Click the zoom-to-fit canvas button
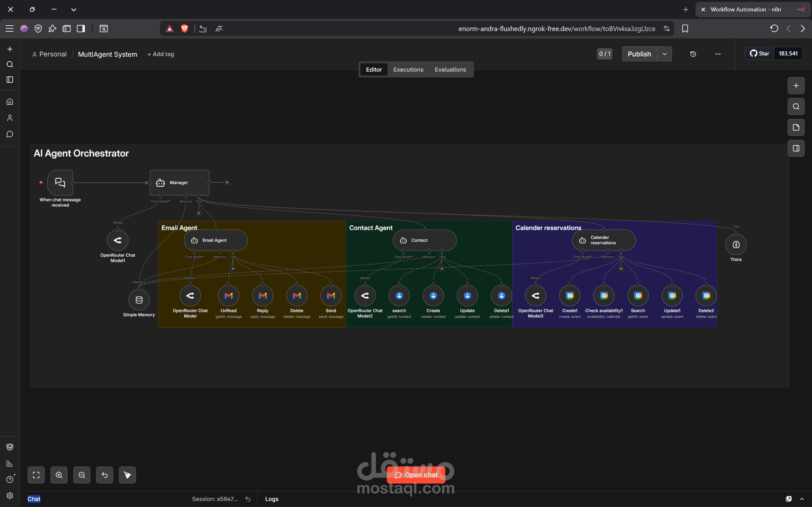 point(36,475)
